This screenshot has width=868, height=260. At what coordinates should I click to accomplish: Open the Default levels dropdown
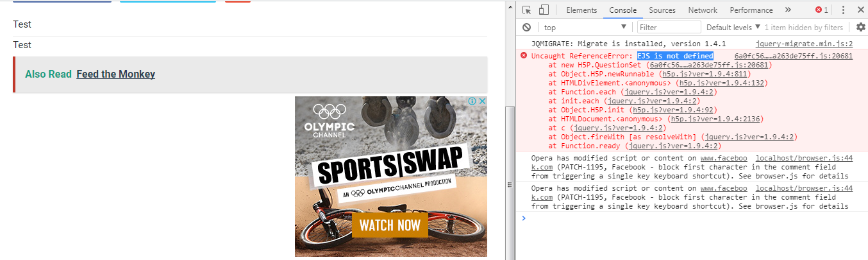[x=733, y=28]
